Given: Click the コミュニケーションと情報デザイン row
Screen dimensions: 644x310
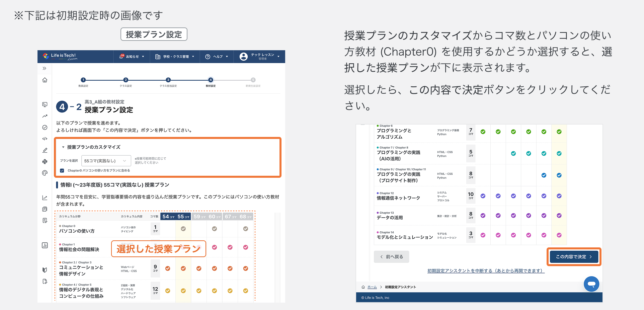Looking at the screenshot, I should (155, 268).
